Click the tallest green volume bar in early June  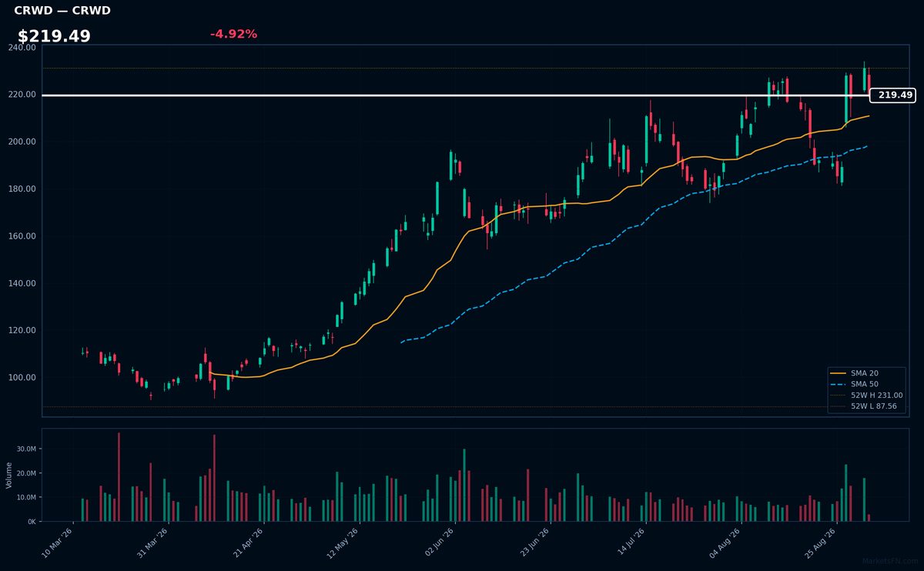click(464, 486)
